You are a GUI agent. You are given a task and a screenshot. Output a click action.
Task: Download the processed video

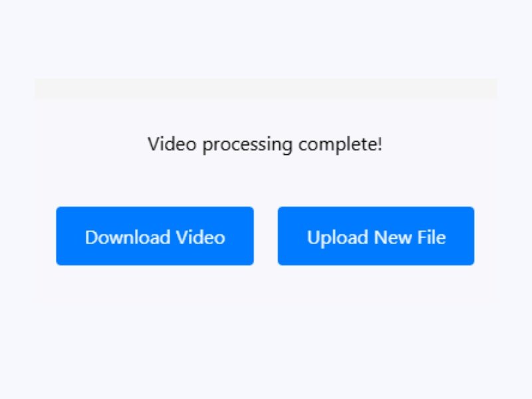click(x=155, y=236)
